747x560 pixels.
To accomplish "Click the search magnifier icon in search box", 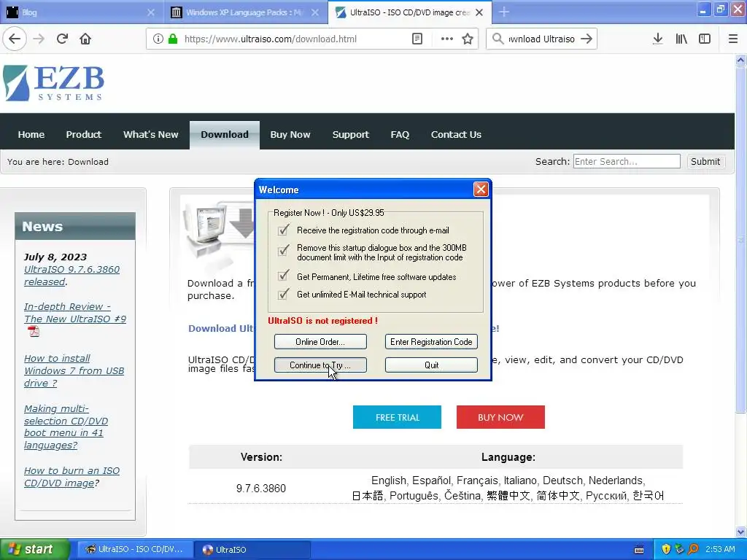I will [498, 39].
